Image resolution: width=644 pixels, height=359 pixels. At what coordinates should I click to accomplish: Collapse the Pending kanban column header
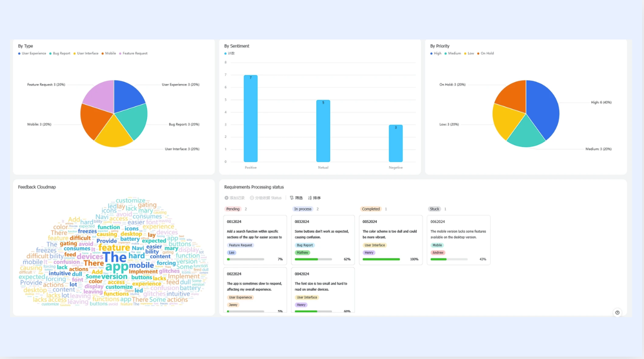(x=233, y=209)
